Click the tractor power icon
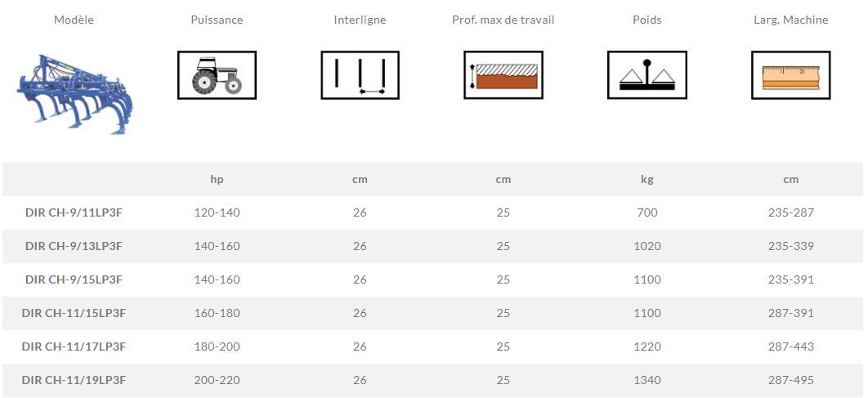 tap(217, 75)
